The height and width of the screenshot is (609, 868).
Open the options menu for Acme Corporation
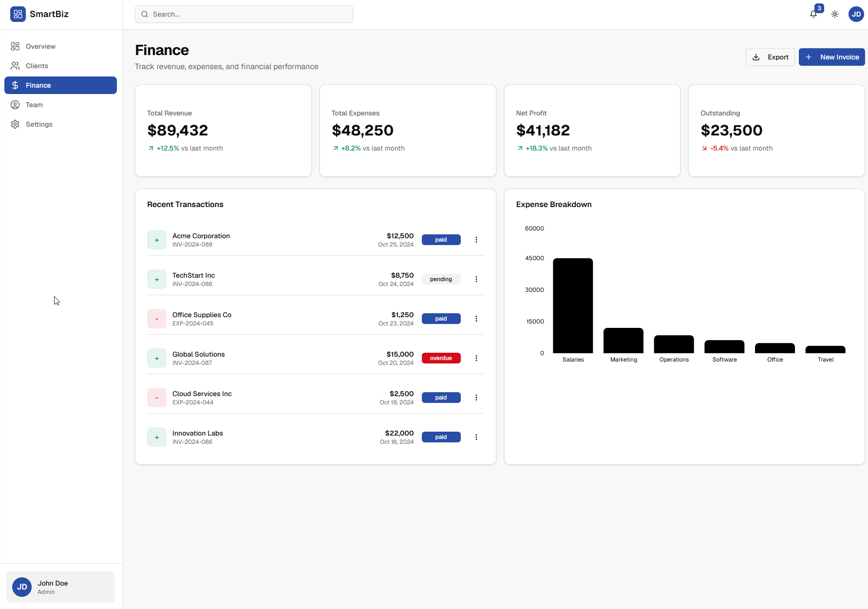coord(476,240)
